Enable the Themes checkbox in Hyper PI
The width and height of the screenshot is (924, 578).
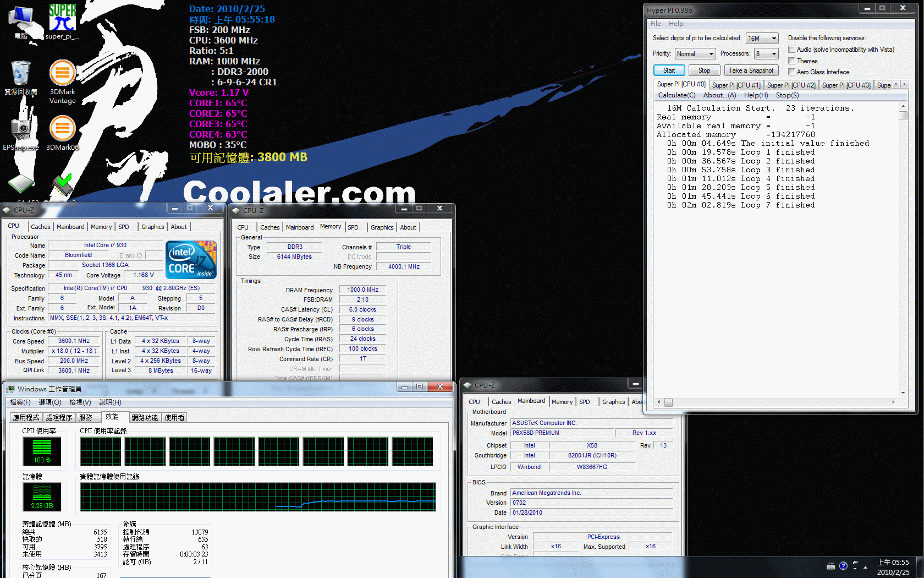point(792,61)
